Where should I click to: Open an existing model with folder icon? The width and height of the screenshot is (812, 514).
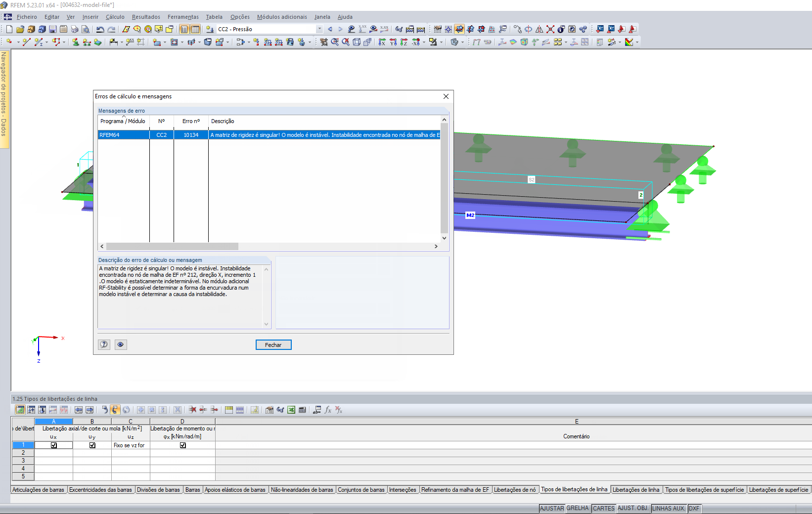(20, 29)
